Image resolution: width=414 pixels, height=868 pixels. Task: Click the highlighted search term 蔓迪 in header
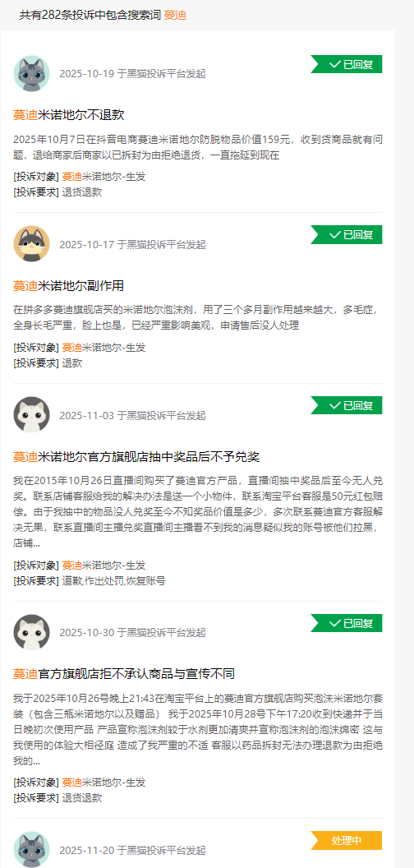175,16
